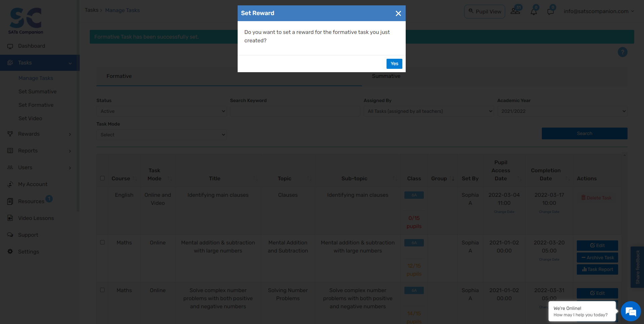
Task: Open the Assigned By dropdown
Action: 429,111
